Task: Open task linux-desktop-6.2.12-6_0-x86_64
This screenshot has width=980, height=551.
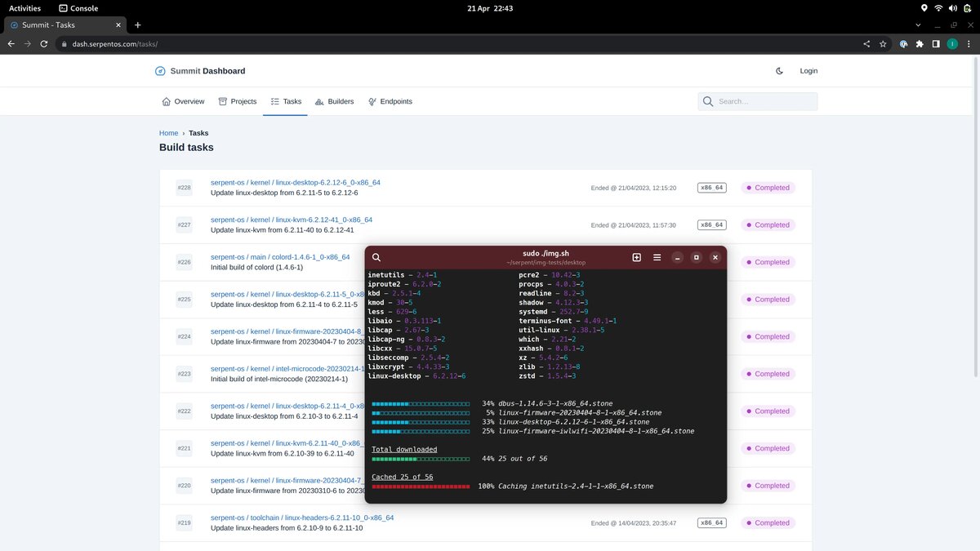Action: 296,183
